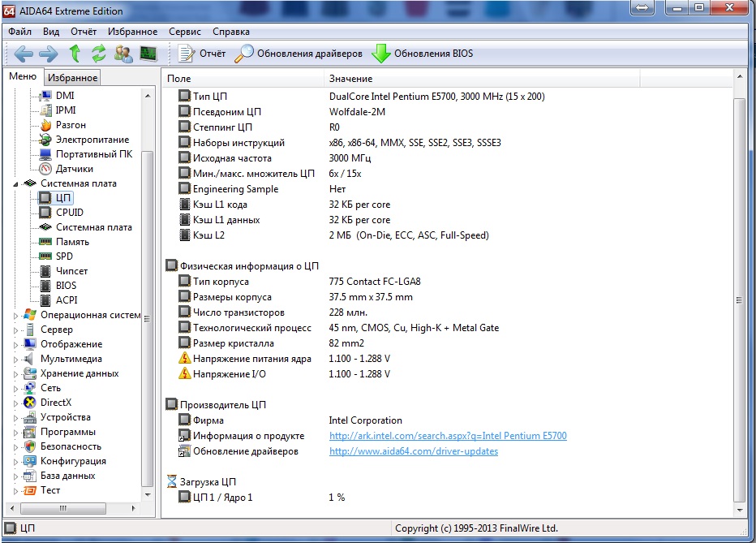Expand the Мультимедиа node

point(15,360)
